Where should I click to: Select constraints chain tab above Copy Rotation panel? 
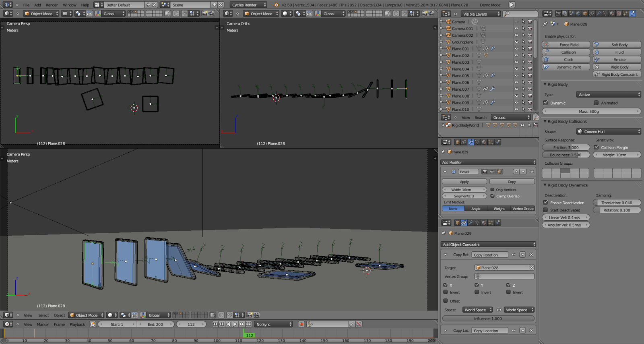[464, 223]
